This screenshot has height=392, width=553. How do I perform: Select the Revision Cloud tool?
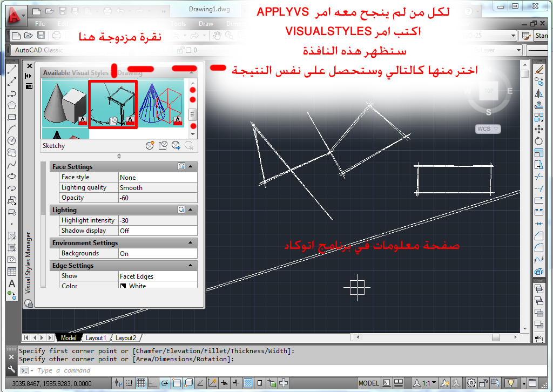pyautogui.click(x=12, y=153)
